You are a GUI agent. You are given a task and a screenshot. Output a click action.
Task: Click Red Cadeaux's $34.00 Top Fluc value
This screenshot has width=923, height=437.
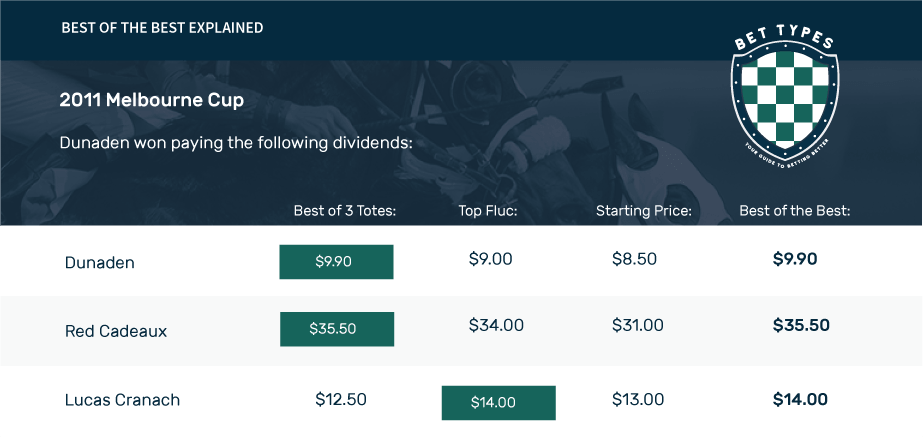[496, 325]
